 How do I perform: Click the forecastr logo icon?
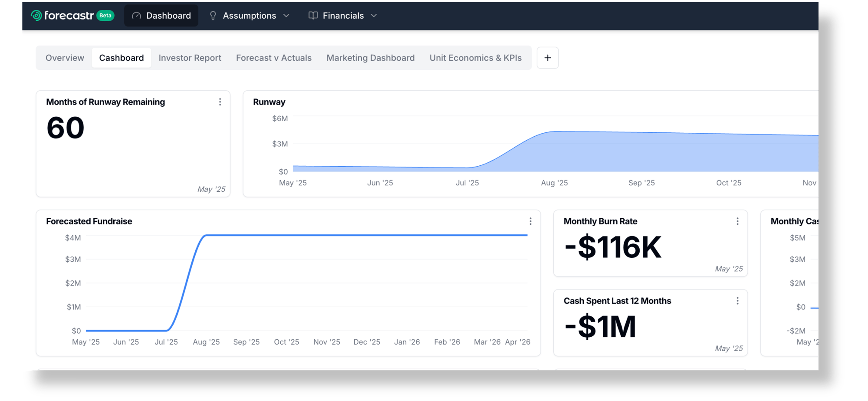coord(36,16)
